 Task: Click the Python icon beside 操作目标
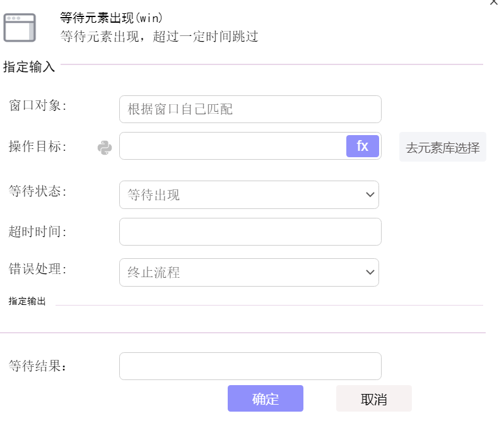[x=105, y=148]
